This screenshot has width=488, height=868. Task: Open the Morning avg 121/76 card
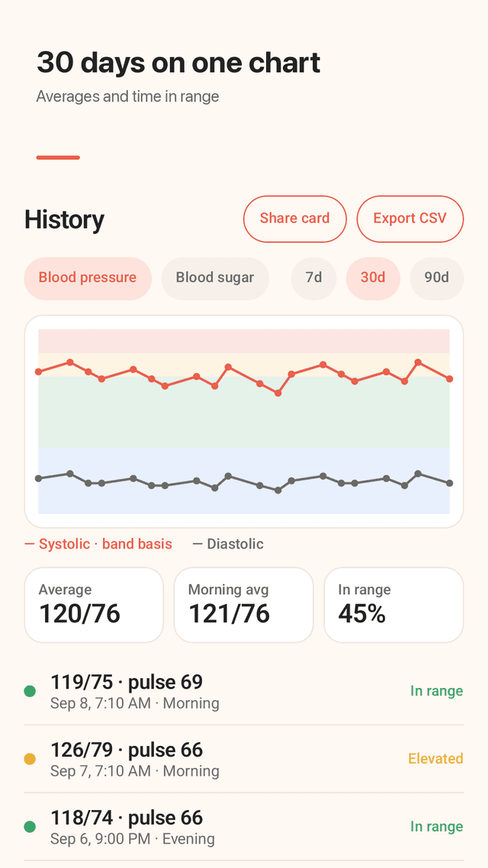pos(243,605)
